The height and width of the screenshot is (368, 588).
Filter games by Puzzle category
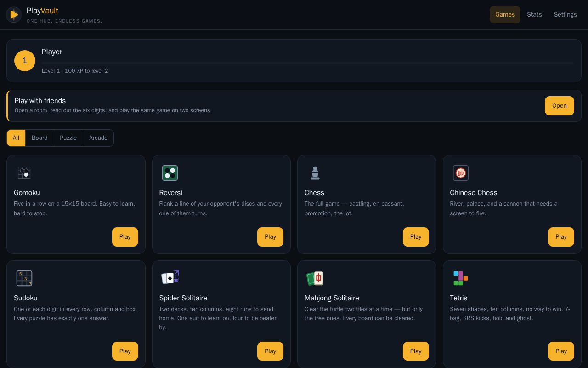point(68,138)
